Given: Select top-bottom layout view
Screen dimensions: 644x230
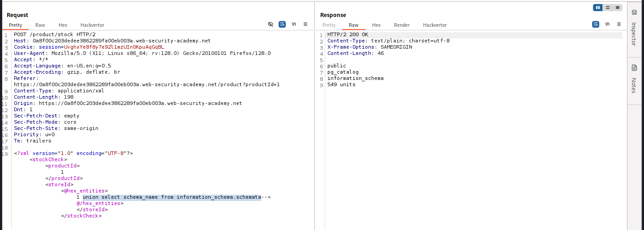Looking at the screenshot, I should pos(608,8).
